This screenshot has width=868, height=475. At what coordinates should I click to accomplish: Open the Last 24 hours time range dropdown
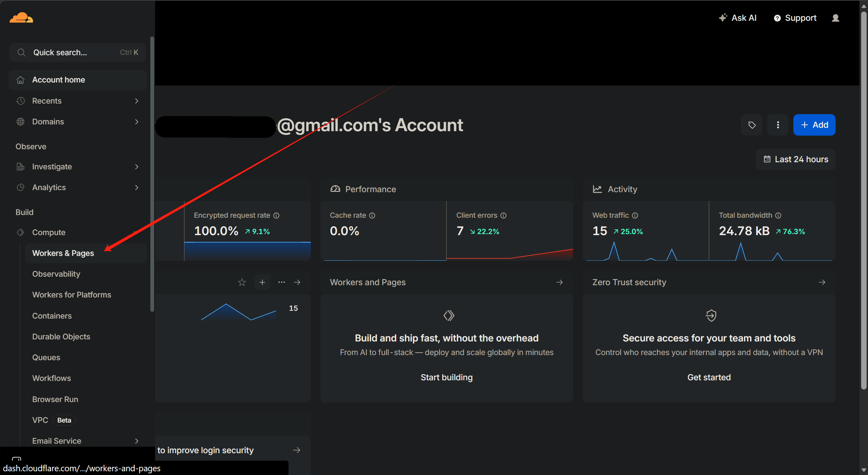pyautogui.click(x=796, y=159)
